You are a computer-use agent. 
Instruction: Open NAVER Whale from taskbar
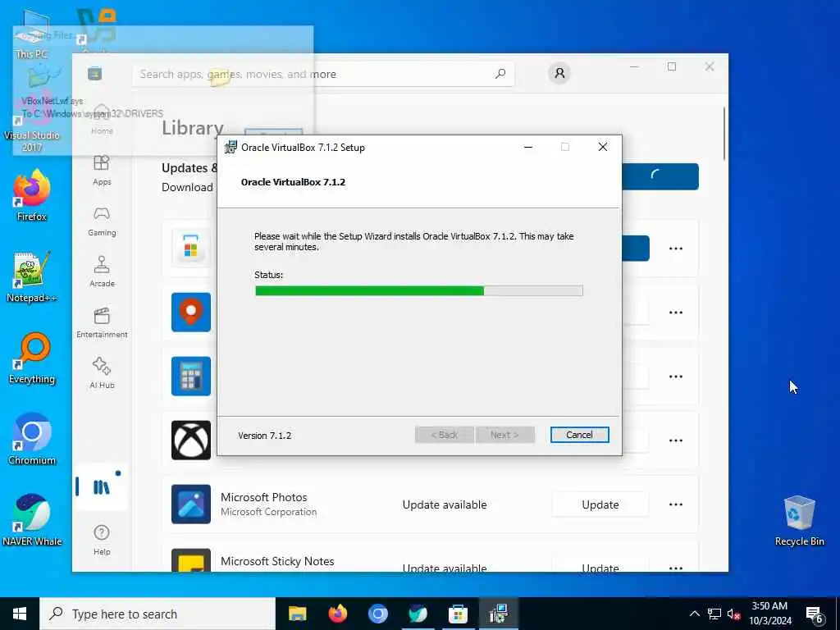point(418,614)
